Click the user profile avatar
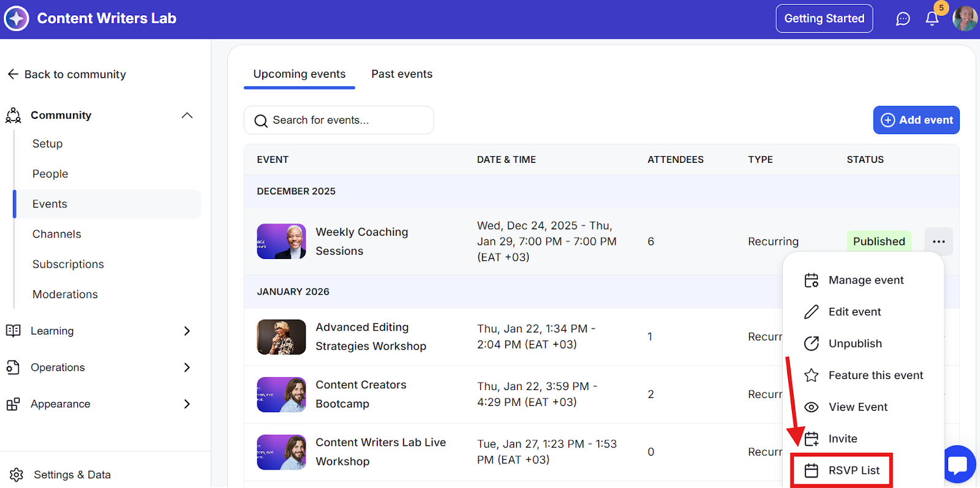 click(965, 18)
